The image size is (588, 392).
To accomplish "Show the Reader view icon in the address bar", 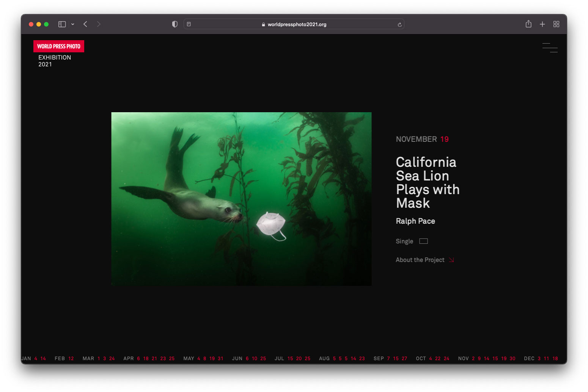I will (x=189, y=24).
